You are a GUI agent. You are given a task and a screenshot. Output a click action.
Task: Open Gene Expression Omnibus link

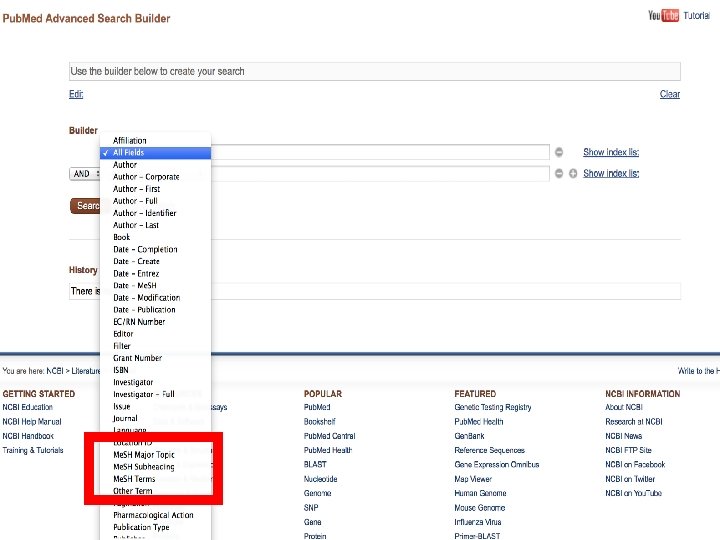tap(497, 464)
